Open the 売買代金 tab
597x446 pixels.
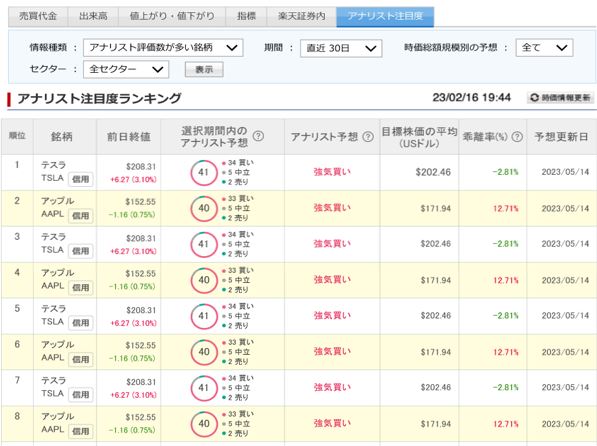[x=38, y=16]
